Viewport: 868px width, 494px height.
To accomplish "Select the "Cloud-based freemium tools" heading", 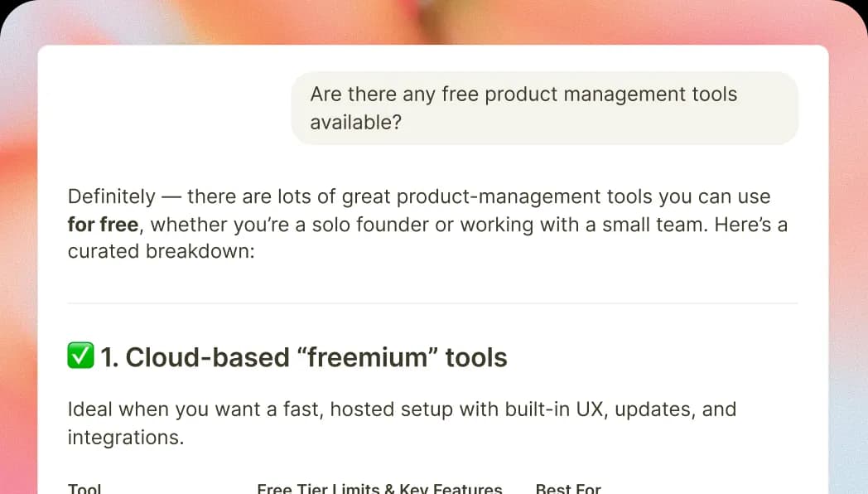I will pos(303,357).
